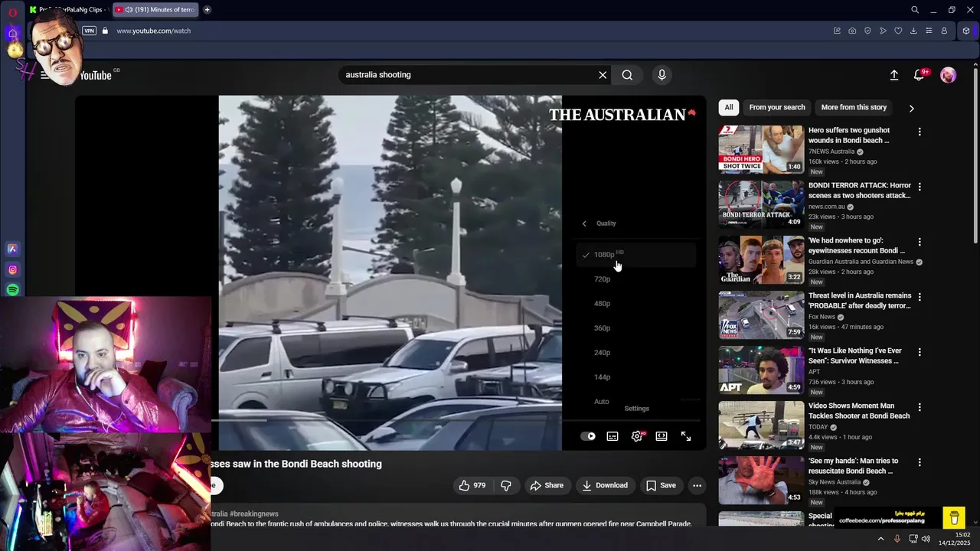
Task: Click Opera send/flow arrow icon
Action: pos(883,31)
